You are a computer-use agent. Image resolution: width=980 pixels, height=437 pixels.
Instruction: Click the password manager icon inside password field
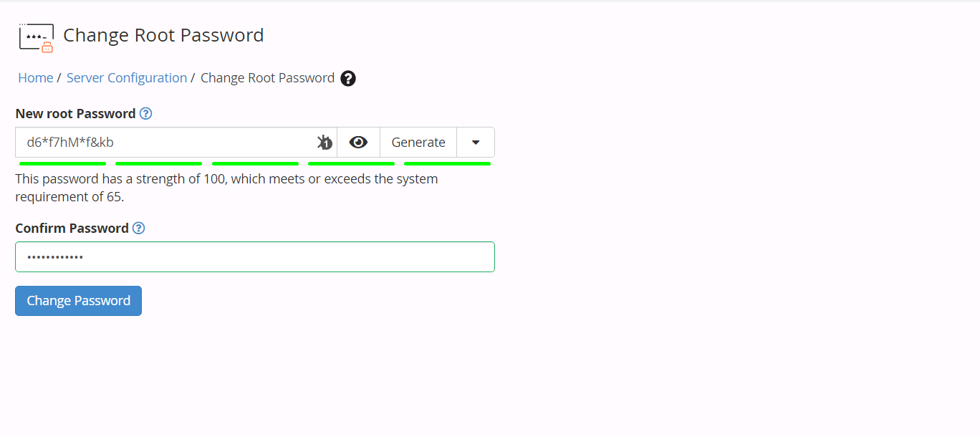[x=325, y=143]
